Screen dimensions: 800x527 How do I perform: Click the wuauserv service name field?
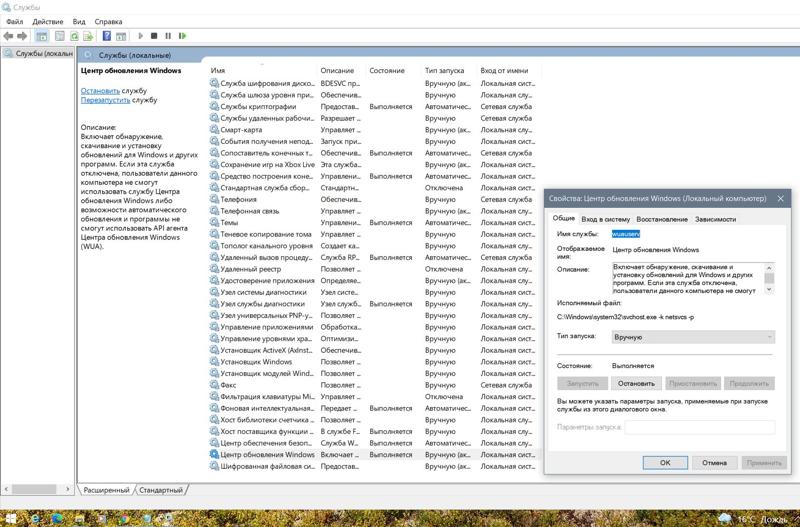pos(626,234)
